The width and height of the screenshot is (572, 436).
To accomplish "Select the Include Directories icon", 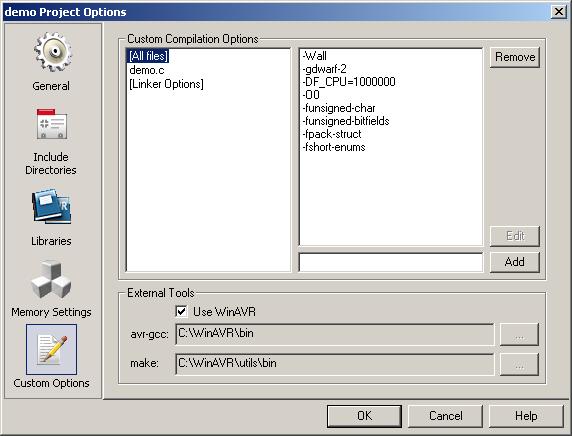I will coord(51,124).
